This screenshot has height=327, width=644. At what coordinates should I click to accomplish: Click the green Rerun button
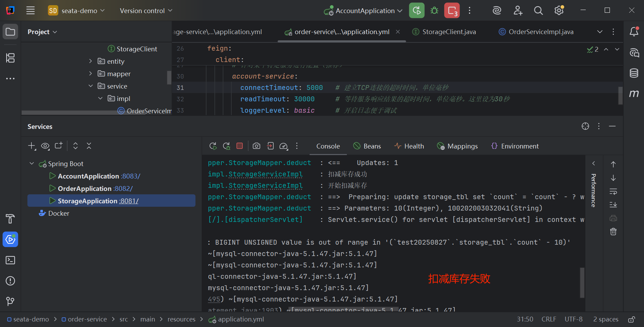[416, 10]
